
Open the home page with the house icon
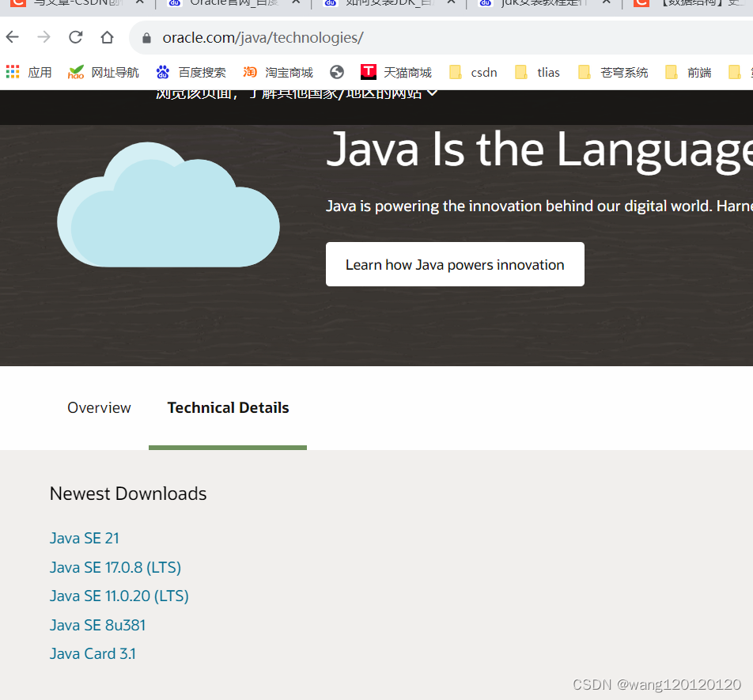point(107,37)
